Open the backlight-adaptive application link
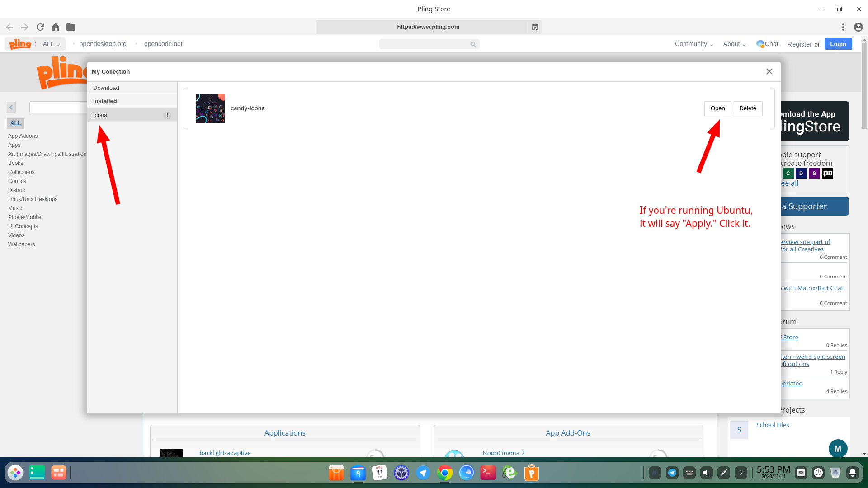 [x=225, y=453]
